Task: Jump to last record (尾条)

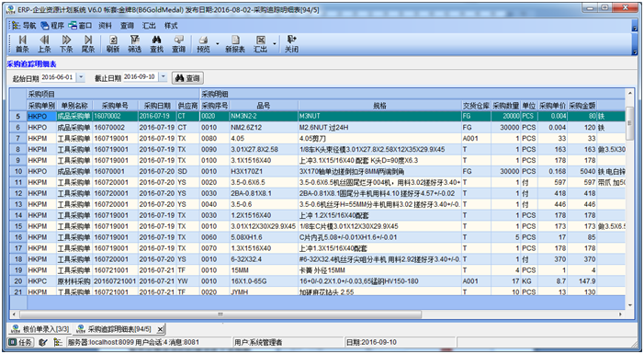Action: coord(88,43)
